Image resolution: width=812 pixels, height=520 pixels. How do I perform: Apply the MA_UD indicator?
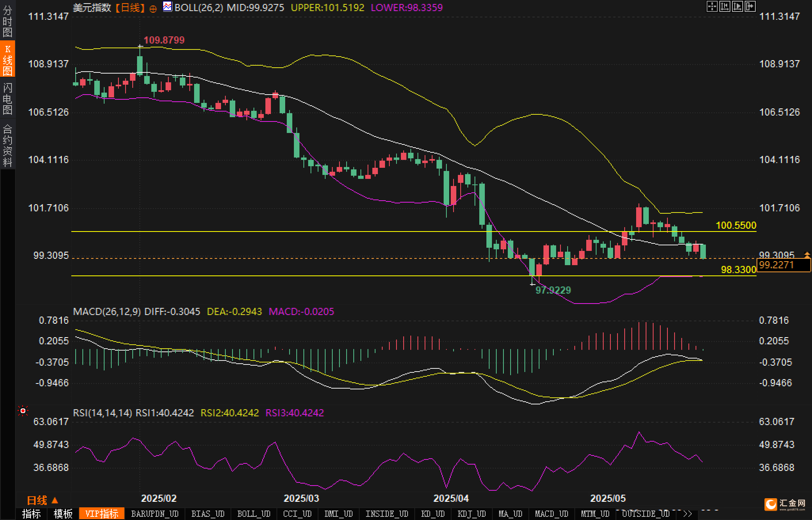(x=511, y=514)
